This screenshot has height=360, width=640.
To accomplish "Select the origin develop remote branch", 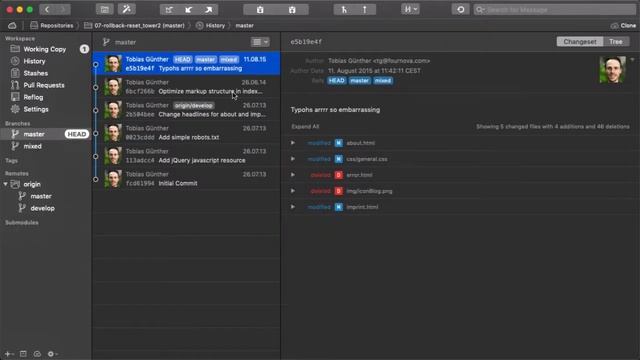I will coord(42,208).
